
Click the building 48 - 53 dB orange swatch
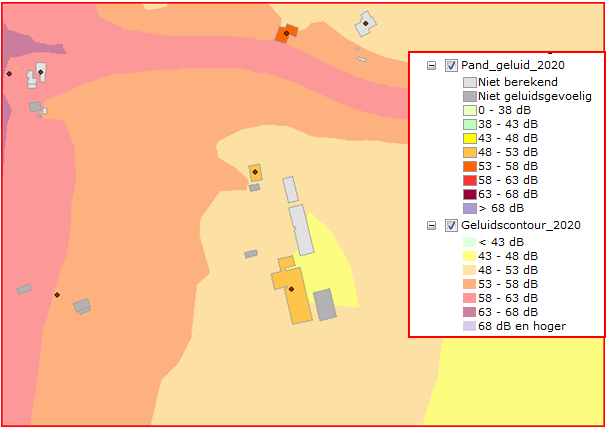click(x=470, y=152)
